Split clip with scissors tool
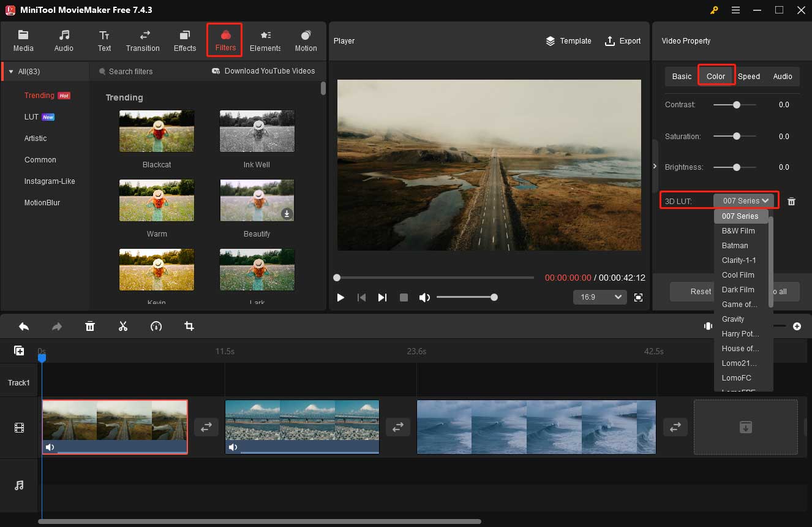 [x=123, y=327]
